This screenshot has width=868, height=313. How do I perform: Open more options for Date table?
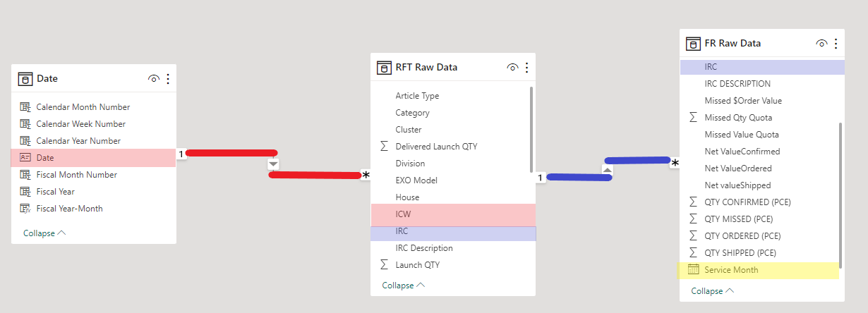168,79
